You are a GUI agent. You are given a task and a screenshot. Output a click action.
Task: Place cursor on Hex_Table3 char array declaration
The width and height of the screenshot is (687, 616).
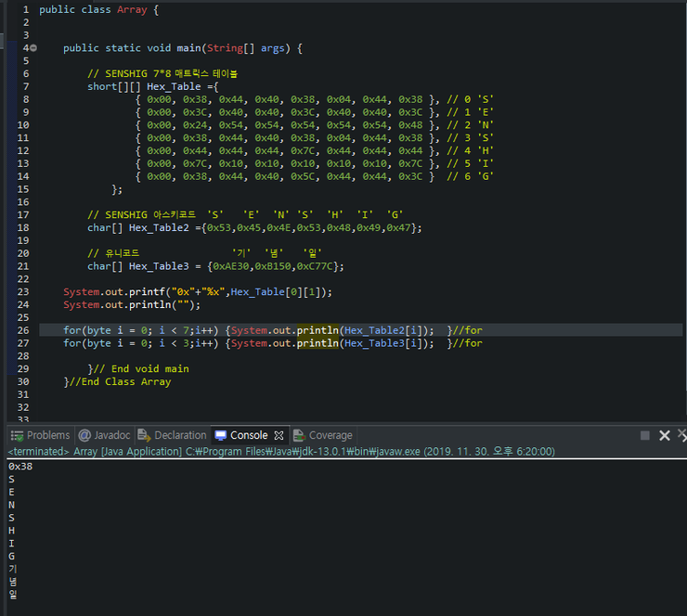[x=215, y=266]
